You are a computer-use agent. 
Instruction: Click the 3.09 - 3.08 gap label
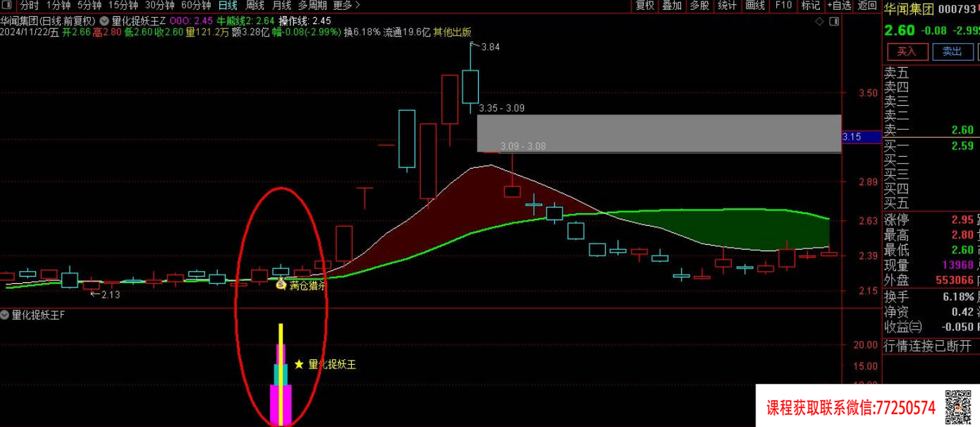[523, 146]
